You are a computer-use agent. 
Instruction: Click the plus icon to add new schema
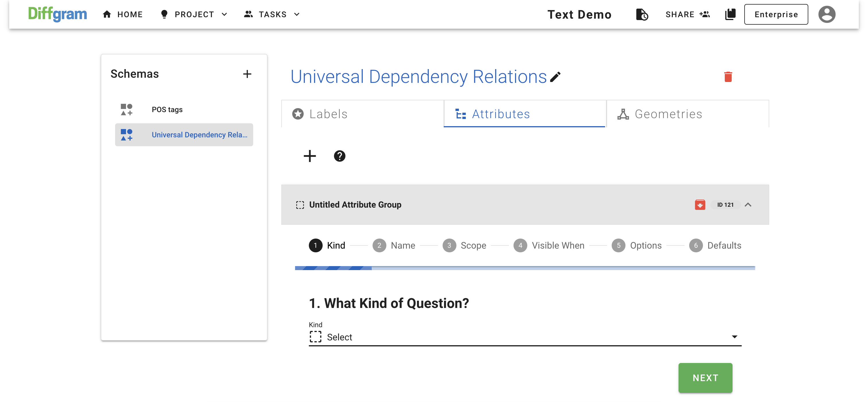tap(247, 74)
